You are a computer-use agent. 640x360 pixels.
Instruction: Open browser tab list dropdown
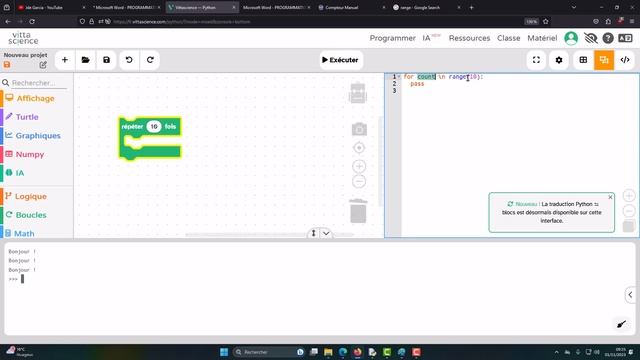point(573,7)
